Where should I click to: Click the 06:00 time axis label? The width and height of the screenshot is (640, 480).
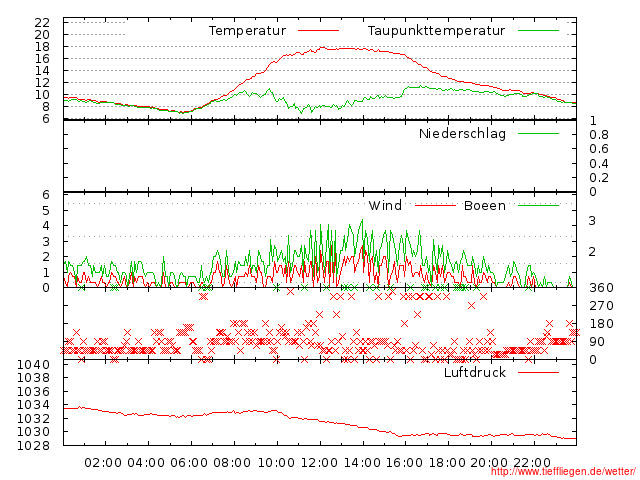point(189,463)
